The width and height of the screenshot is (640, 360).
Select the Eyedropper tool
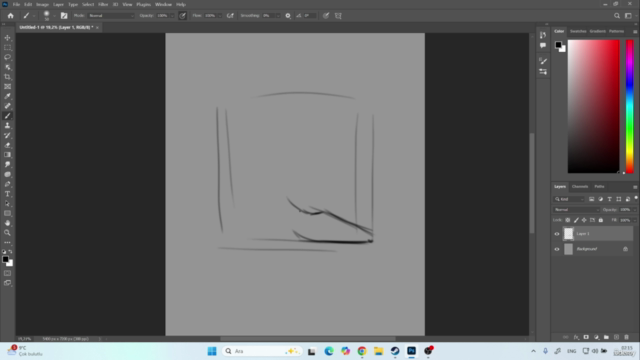7,96
